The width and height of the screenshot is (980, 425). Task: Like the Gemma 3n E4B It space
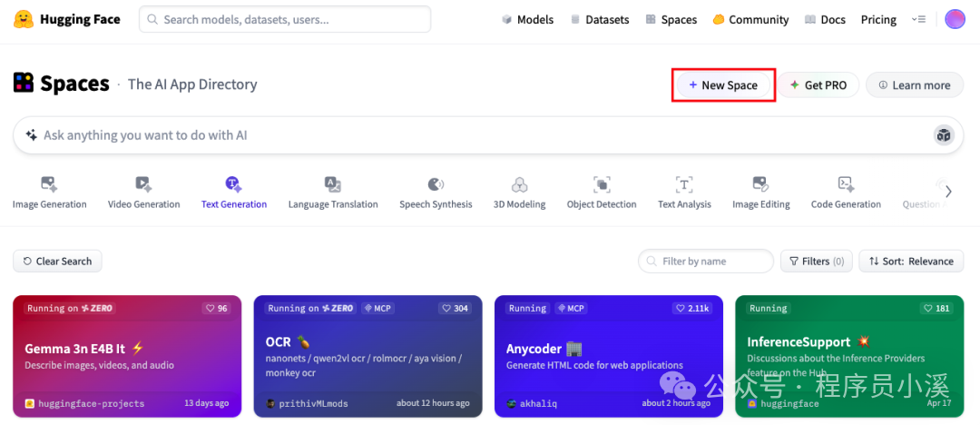click(217, 309)
